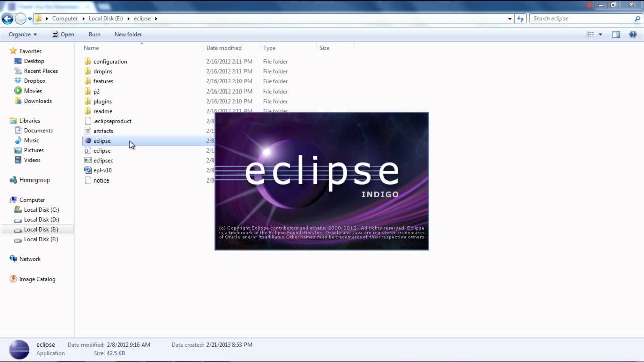Open the view options dropdown arrow
Image resolution: width=644 pixels, height=362 pixels.
click(x=600, y=34)
